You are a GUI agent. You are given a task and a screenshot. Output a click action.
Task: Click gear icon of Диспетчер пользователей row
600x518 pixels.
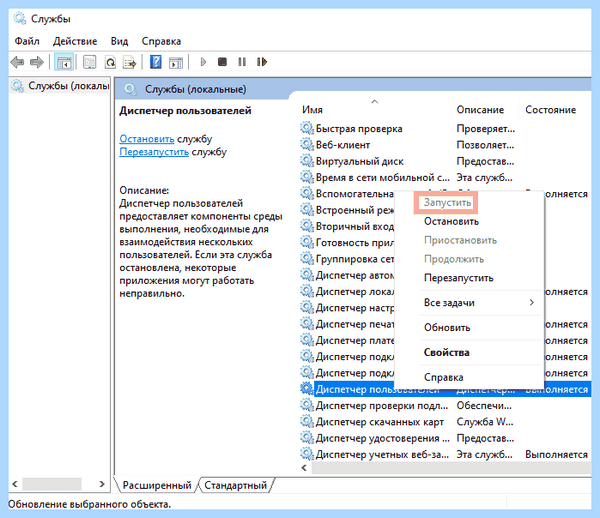click(x=307, y=389)
